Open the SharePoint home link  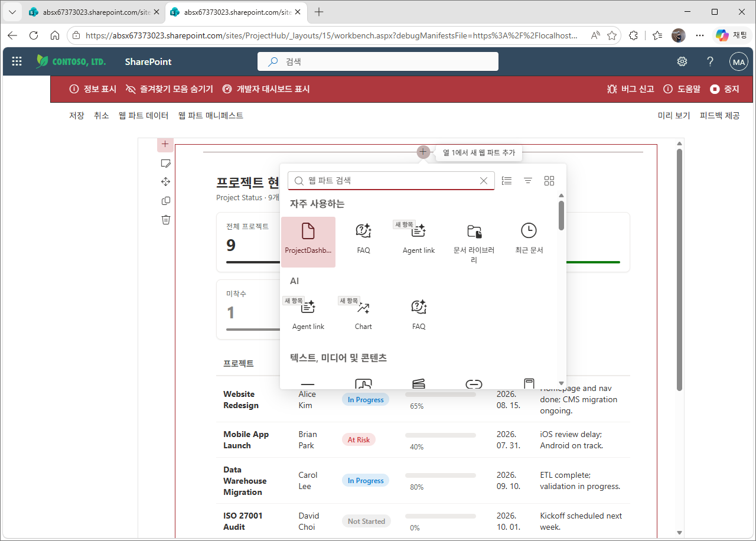click(148, 61)
